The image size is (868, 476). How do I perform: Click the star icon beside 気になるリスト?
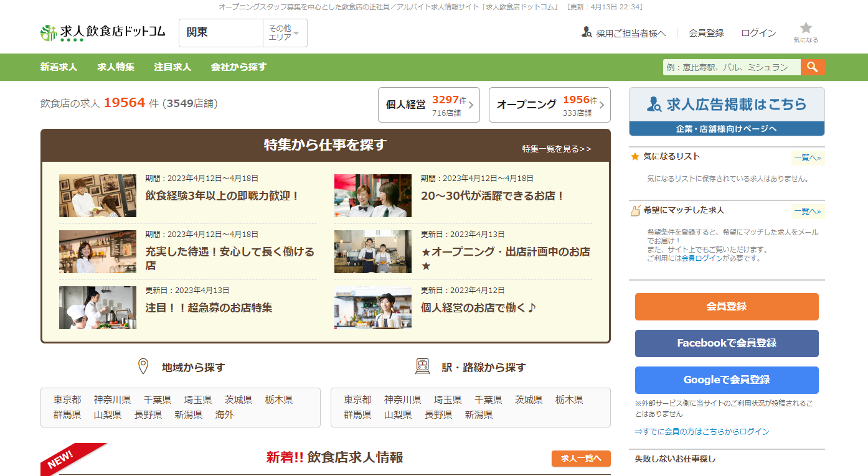point(635,157)
